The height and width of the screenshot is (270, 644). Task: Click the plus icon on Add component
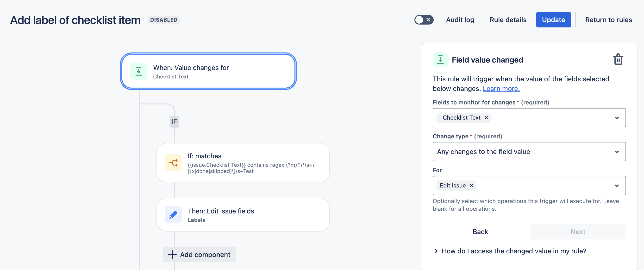point(172,255)
